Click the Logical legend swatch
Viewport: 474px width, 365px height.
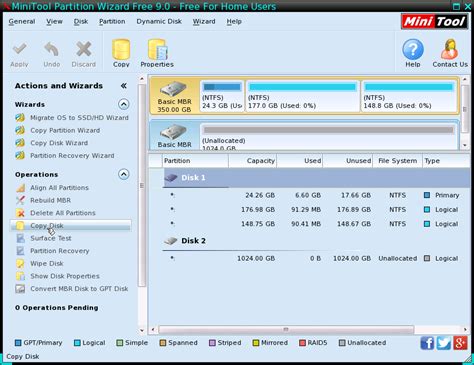(x=77, y=343)
